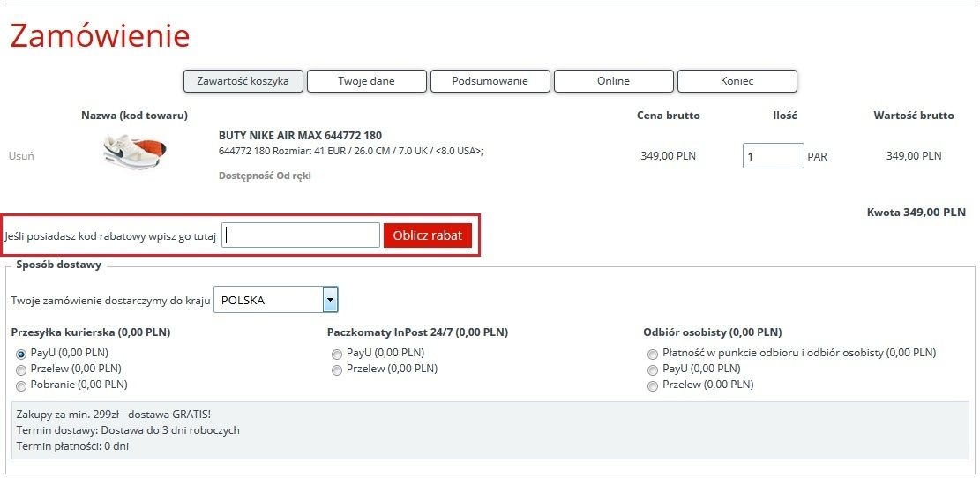Click the Odbiór osobisty (0,00 PLN) heading

713,332
